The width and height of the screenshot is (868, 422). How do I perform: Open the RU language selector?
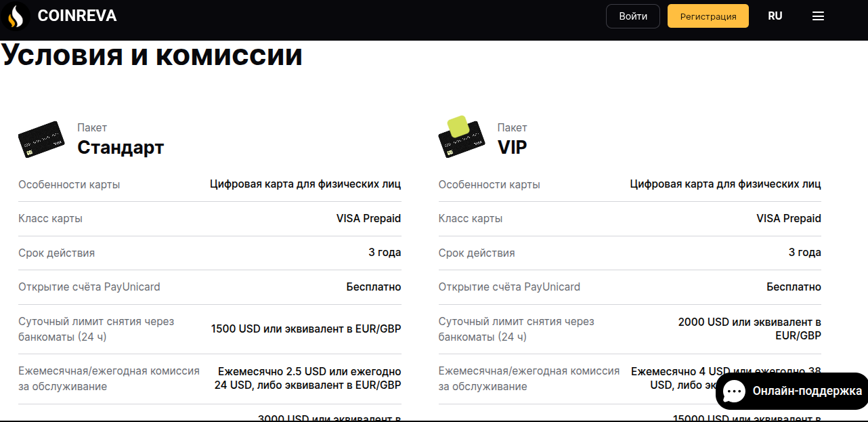click(775, 15)
